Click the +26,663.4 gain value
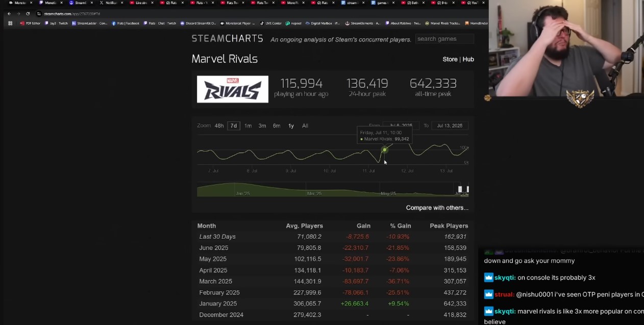Viewport: 644px width, 325px height. (354, 304)
